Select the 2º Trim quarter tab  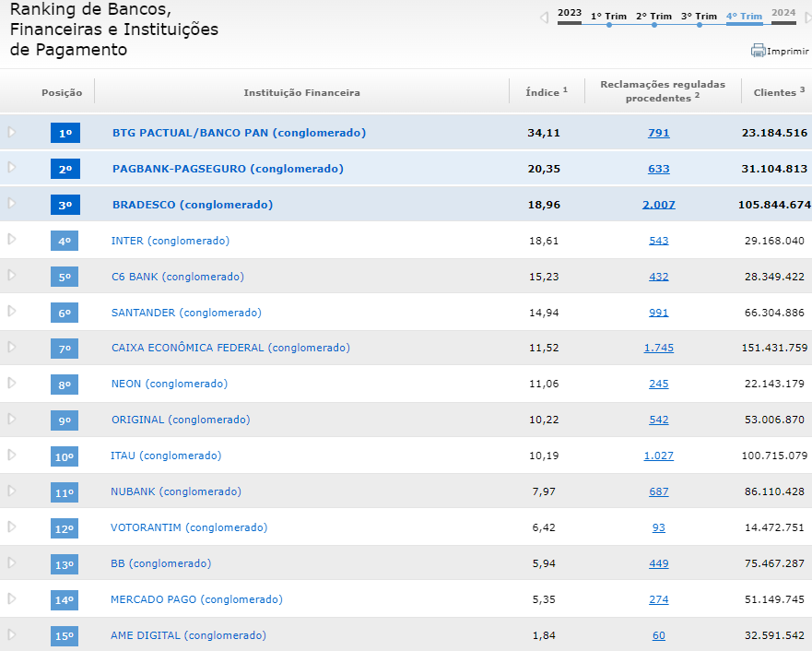(x=654, y=17)
